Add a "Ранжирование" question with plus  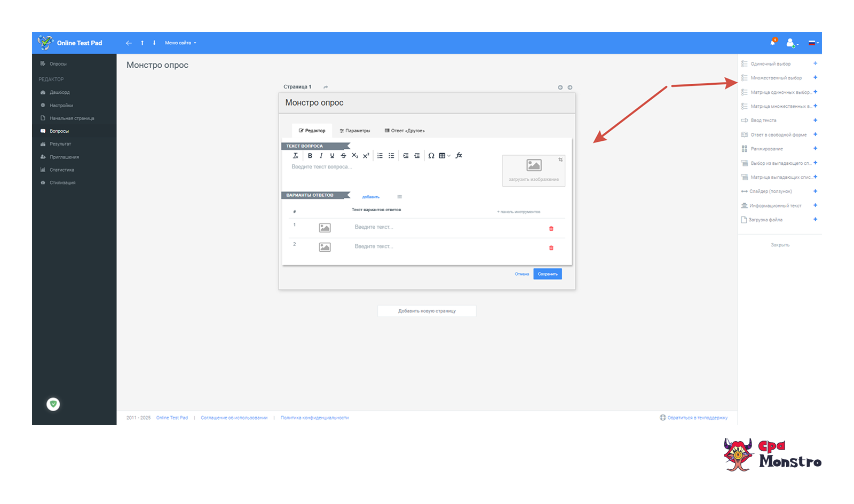click(x=815, y=149)
